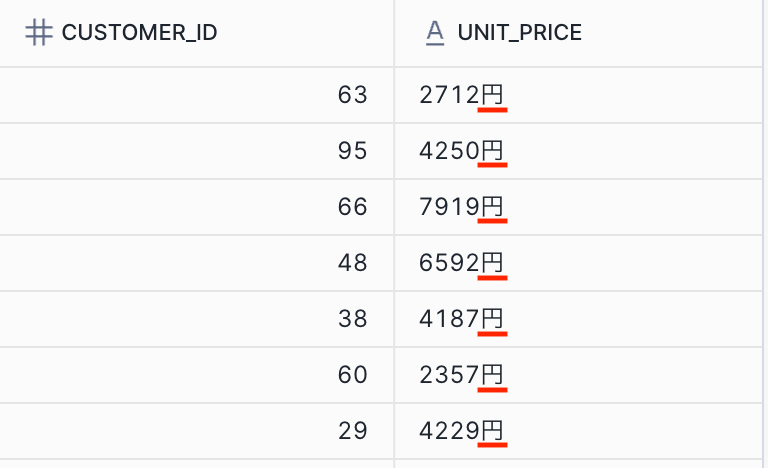Click the CUSTOMER_ID number type icon
This screenshot has height=468, width=768.
click(x=38, y=33)
